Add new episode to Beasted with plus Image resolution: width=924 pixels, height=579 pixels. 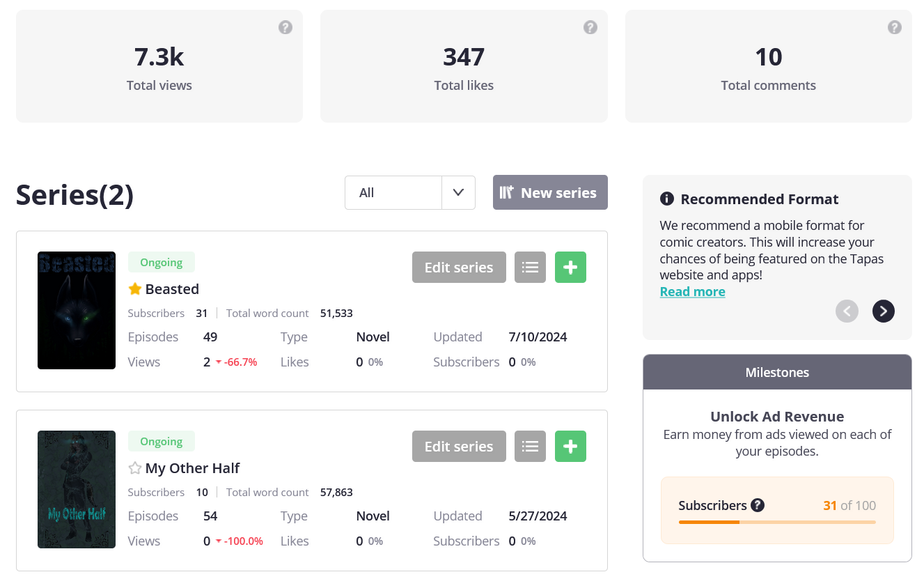(570, 268)
